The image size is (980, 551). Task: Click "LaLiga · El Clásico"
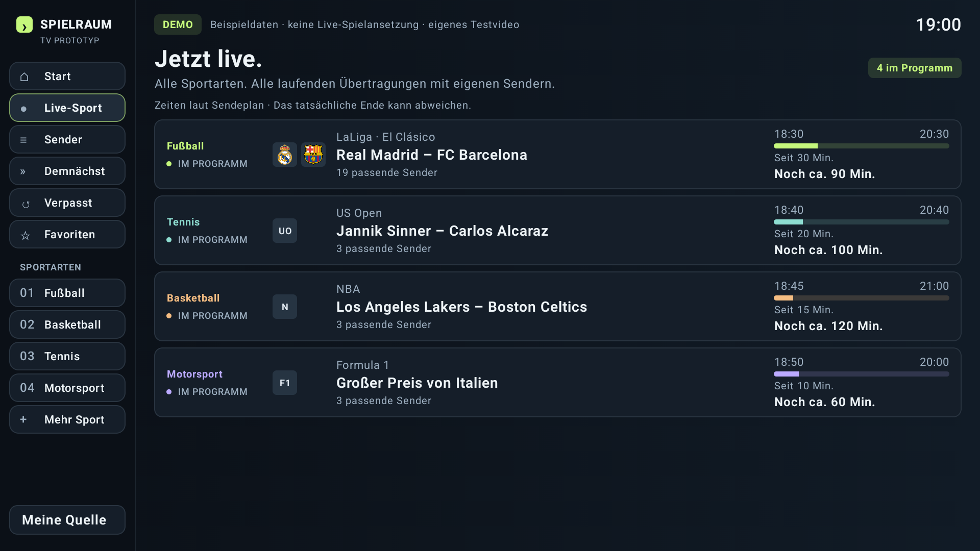(x=386, y=137)
